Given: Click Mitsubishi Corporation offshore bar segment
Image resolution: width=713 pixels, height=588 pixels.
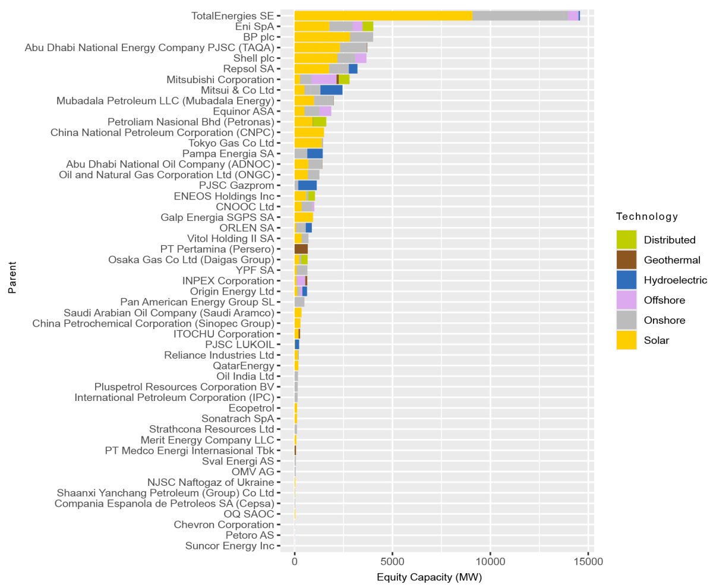Looking at the screenshot, I should pyautogui.click(x=323, y=80).
